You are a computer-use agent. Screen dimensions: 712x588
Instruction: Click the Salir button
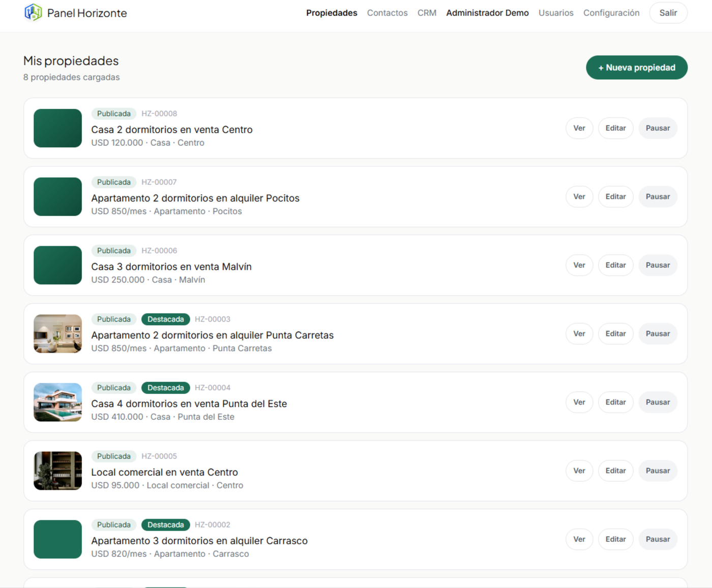668,13
